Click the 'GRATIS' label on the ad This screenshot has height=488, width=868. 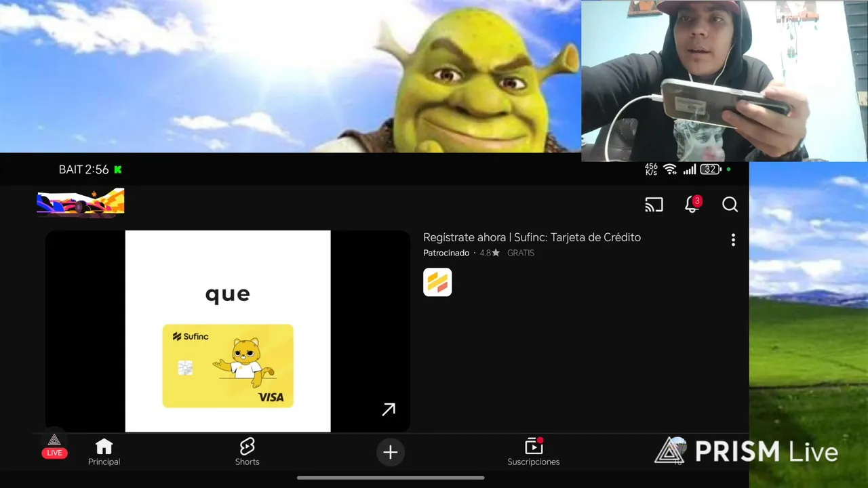(521, 253)
